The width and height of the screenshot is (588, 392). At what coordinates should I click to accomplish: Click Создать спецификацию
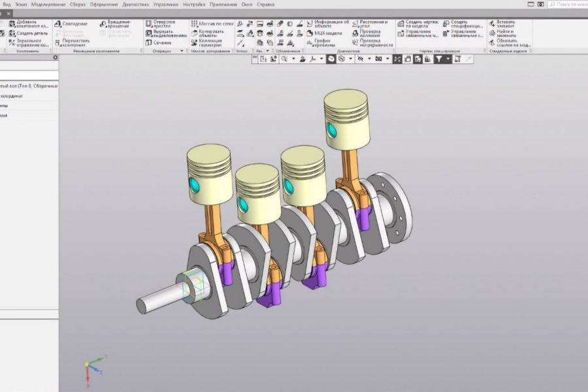pyautogui.click(x=463, y=24)
